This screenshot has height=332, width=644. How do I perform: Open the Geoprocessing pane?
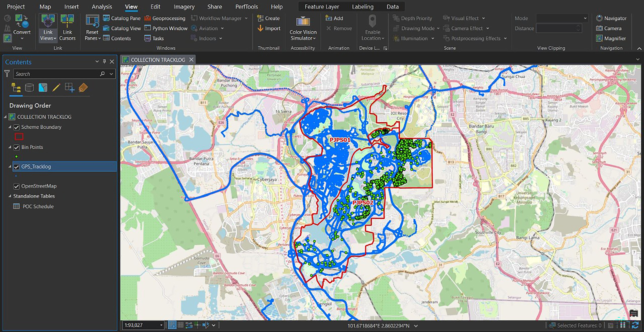pos(165,18)
